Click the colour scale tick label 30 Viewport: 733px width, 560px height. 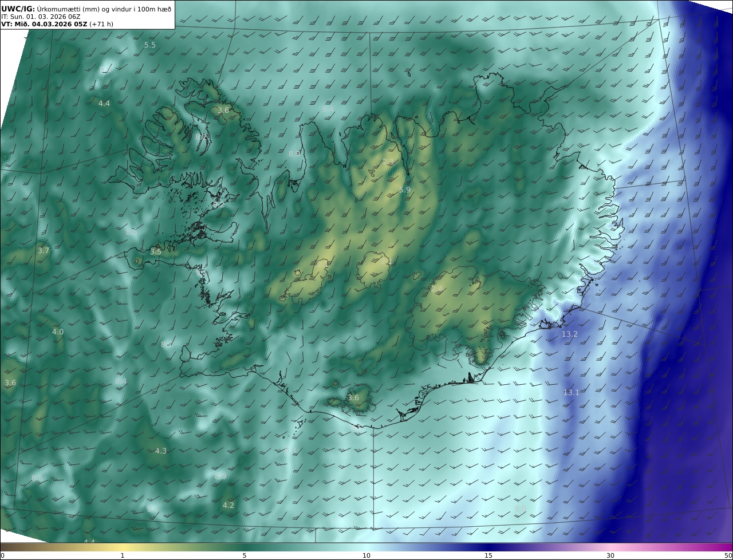pos(610,555)
